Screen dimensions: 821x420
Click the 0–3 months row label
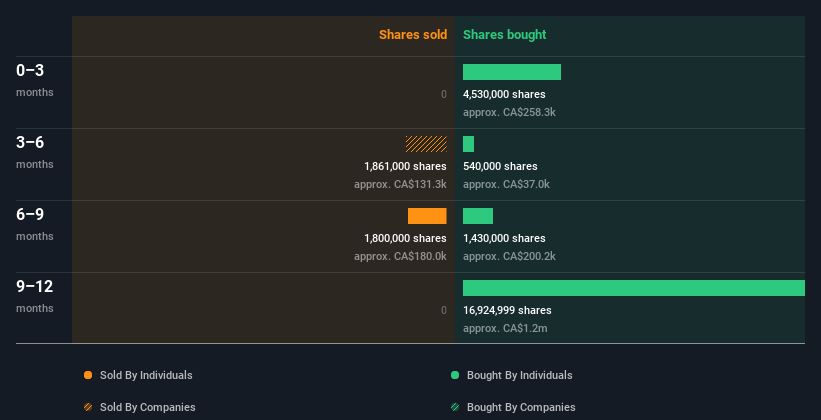click(x=35, y=80)
